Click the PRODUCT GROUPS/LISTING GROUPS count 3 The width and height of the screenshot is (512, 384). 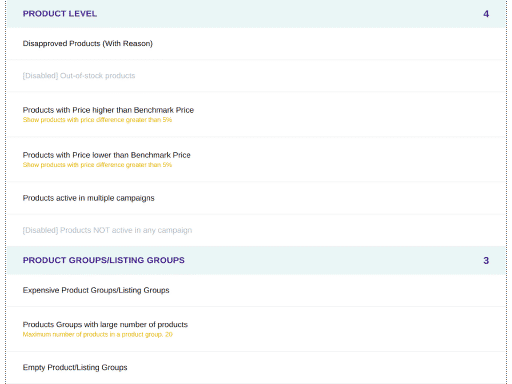coord(486,261)
